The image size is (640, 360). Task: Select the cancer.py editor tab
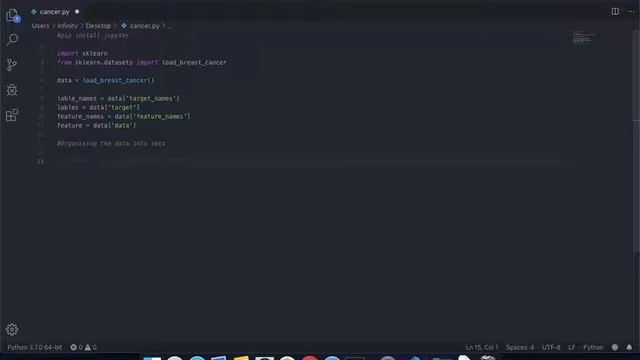[55, 12]
